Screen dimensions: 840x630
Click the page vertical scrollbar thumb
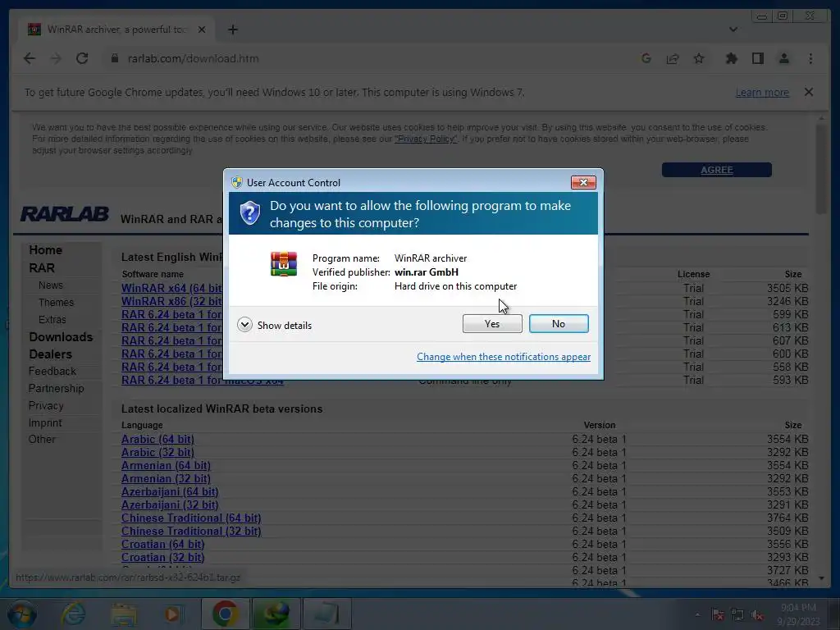click(x=821, y=169)
